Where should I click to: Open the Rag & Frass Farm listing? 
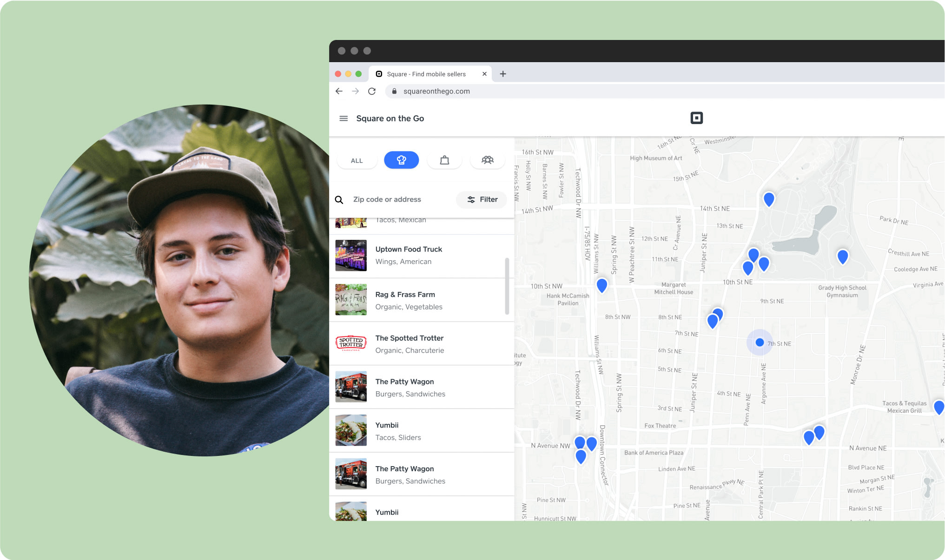(422, 300)
